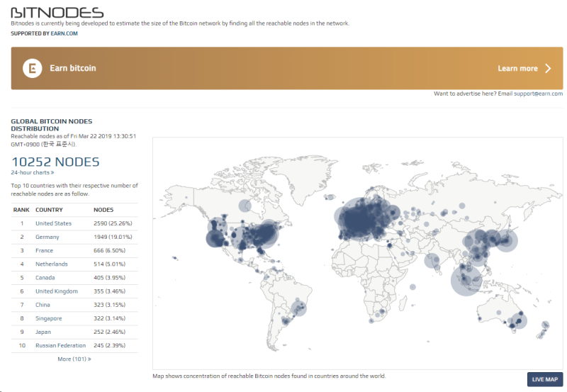Click the map caption text below map
Viewport: 567px width, 392px height.
tap(269, 376)
